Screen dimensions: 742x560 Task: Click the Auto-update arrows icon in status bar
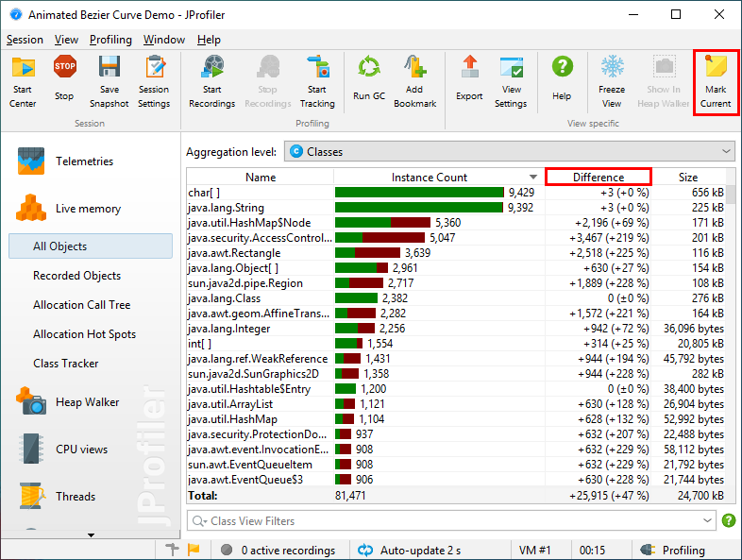(365, 550)
